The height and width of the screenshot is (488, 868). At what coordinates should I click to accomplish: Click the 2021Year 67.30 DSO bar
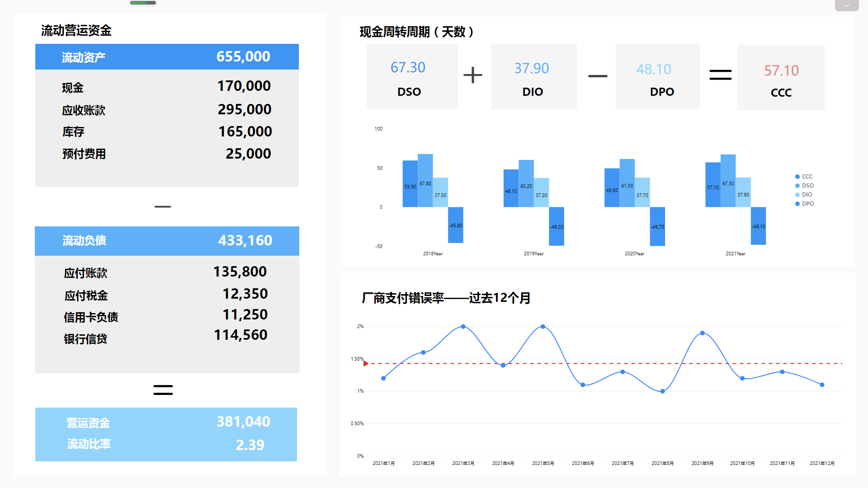coord(728,181)
